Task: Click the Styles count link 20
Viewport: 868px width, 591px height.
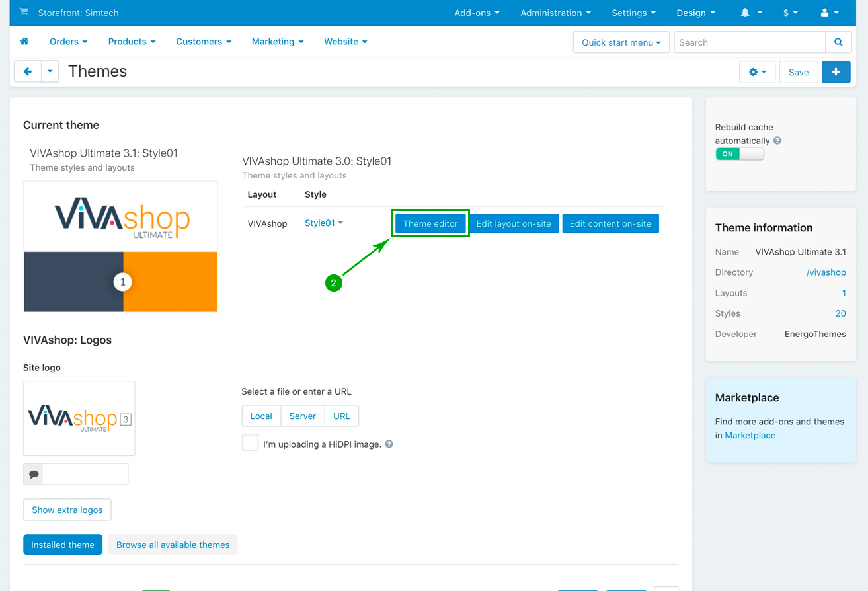Action: (x=841, y=313)
